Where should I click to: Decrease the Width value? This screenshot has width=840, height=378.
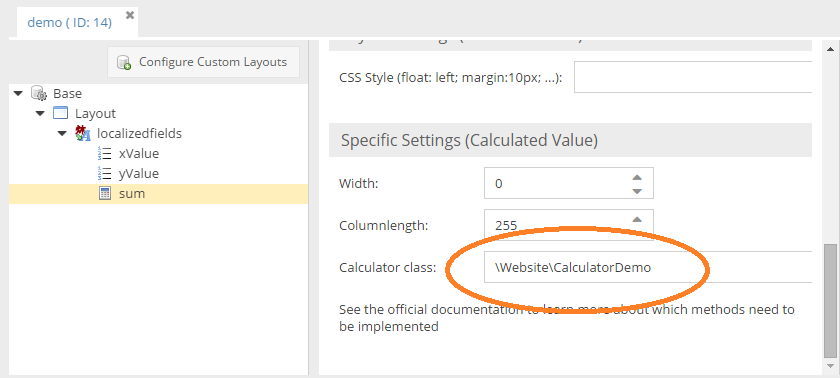[x=636, y=191]
